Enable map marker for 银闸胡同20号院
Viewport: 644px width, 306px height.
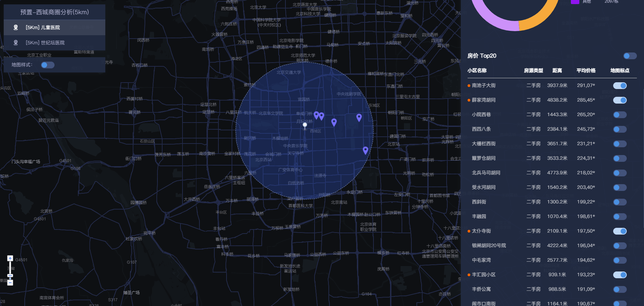[x=620, y=246]
